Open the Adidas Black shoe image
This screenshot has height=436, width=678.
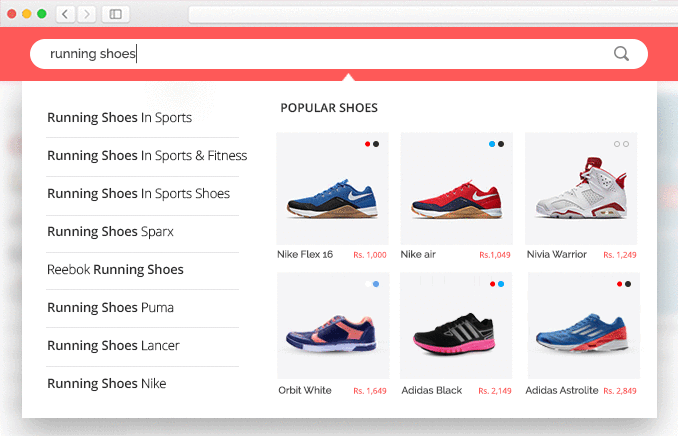click(456, 326)
